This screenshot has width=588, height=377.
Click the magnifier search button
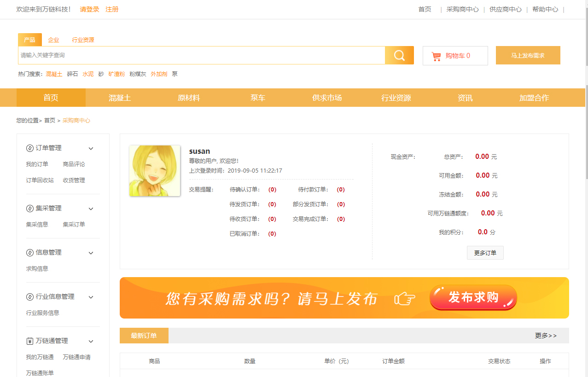click(x=399, y=55)
